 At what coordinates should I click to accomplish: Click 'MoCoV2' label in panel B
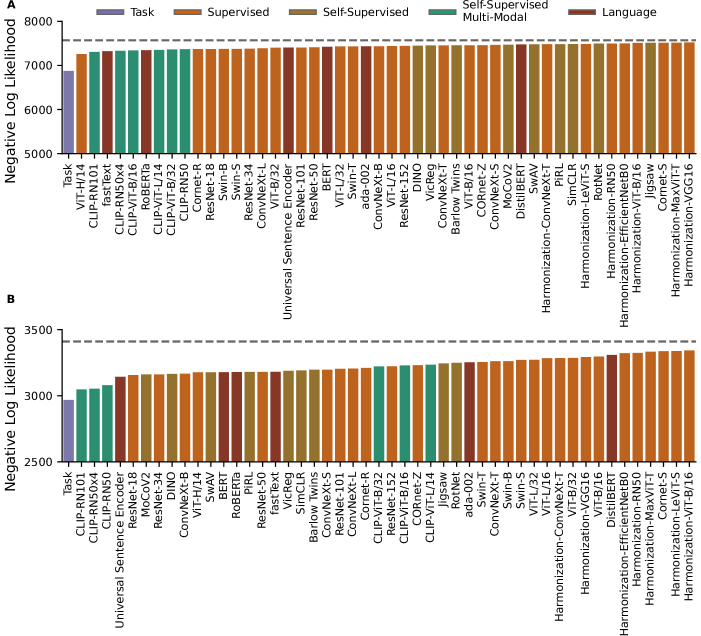(145, 495)
